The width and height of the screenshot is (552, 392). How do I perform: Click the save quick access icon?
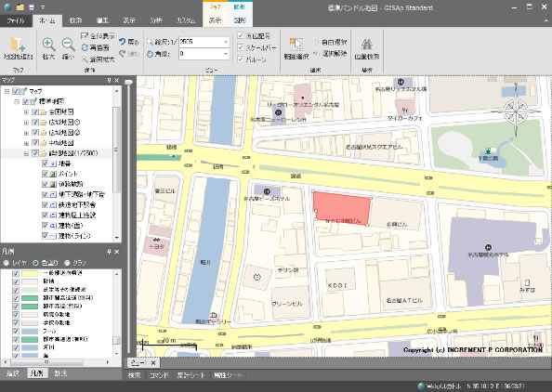(x=32, y=7)
